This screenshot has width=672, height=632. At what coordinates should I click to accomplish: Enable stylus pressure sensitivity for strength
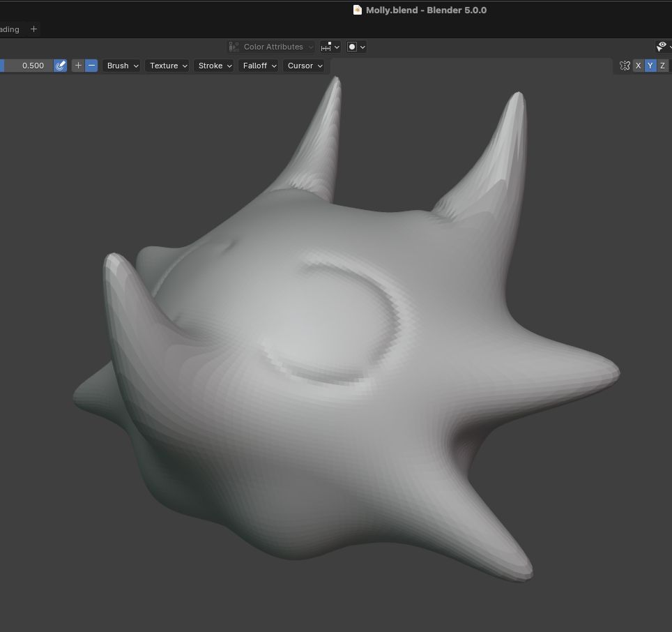click(x=61, y=65)
